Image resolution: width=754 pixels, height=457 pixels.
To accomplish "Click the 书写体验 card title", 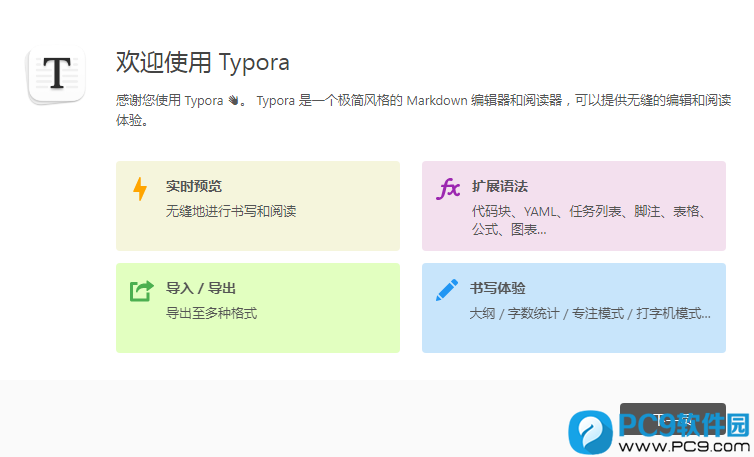I will (498, 288).
